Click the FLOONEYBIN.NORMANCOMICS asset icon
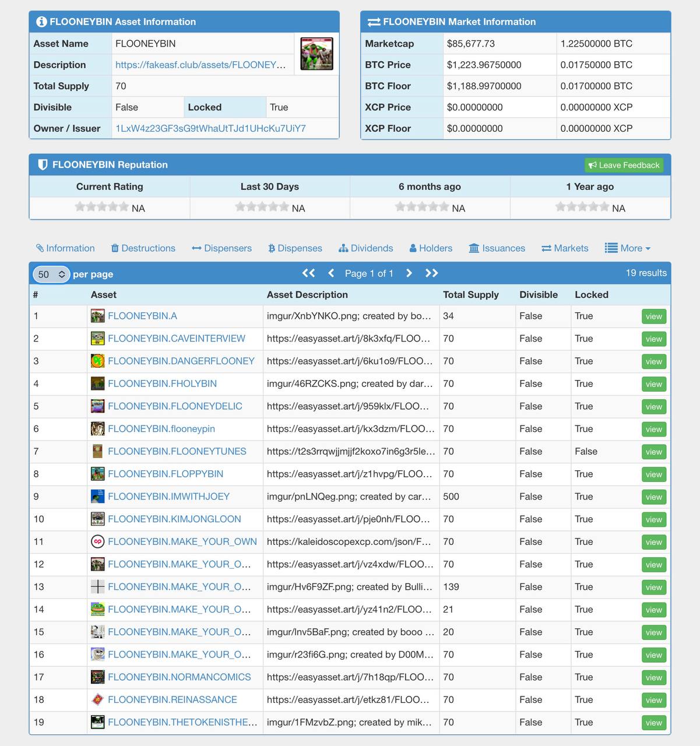The width and height of the screenshot is (700, 746). tap(98, 677)
